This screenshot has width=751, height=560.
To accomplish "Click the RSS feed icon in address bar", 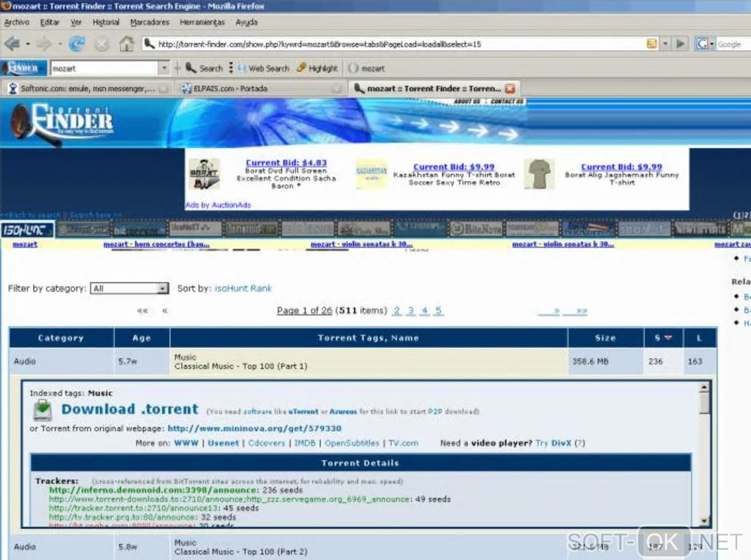I will 652,44.
